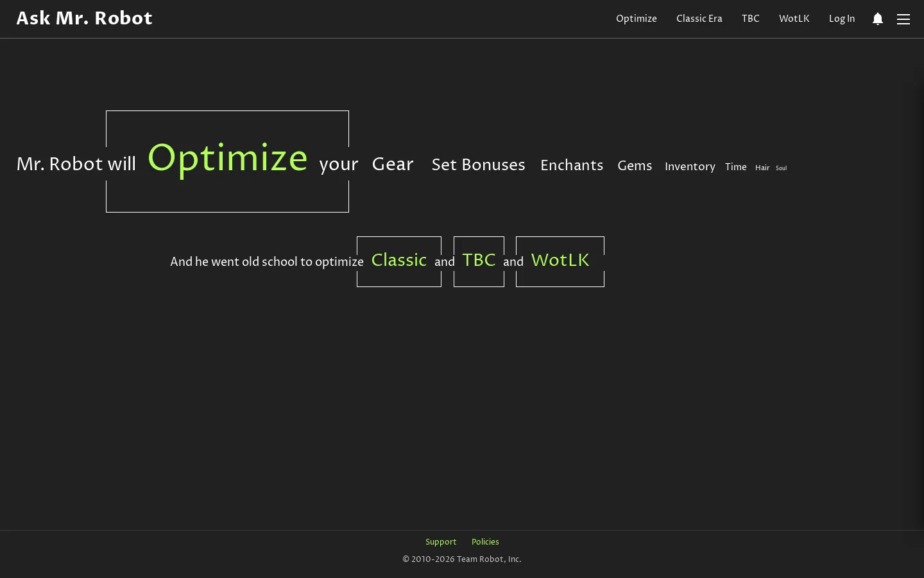
Task: Click the large green Optimize button
Action: 227,161
